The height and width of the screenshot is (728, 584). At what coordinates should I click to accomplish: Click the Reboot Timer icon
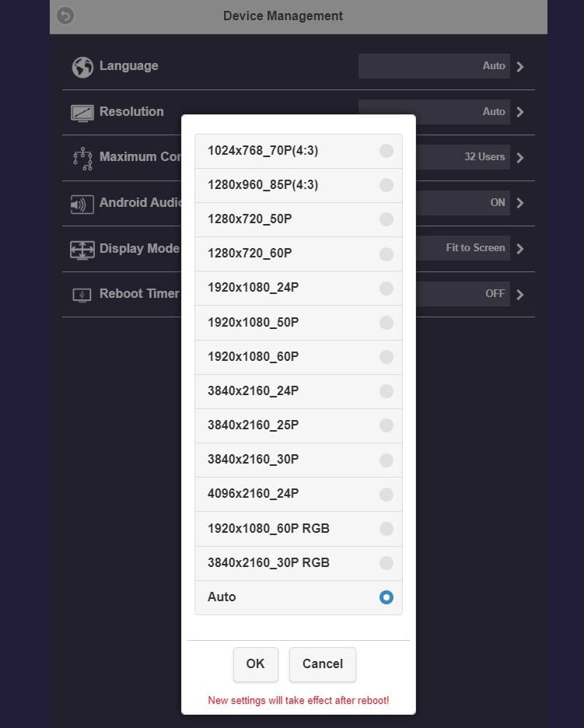[82, 295]
